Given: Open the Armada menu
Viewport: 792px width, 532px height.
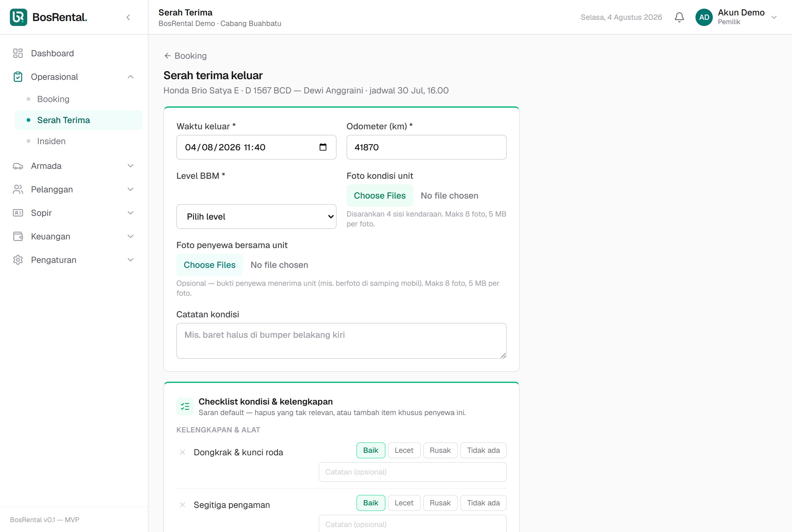Looking at the screenshot, I should [74, 166].
